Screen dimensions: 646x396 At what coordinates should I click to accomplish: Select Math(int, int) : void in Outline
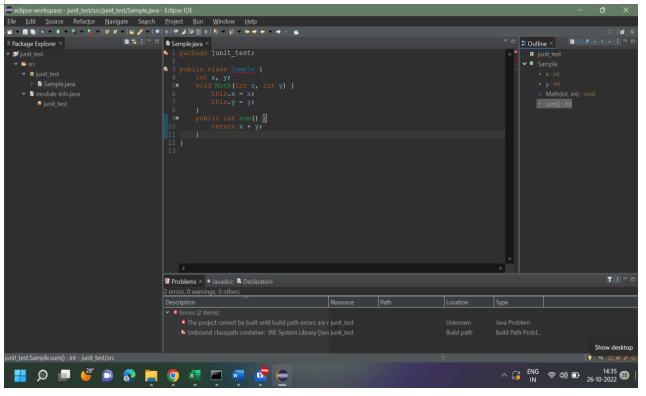pos(570,94)
